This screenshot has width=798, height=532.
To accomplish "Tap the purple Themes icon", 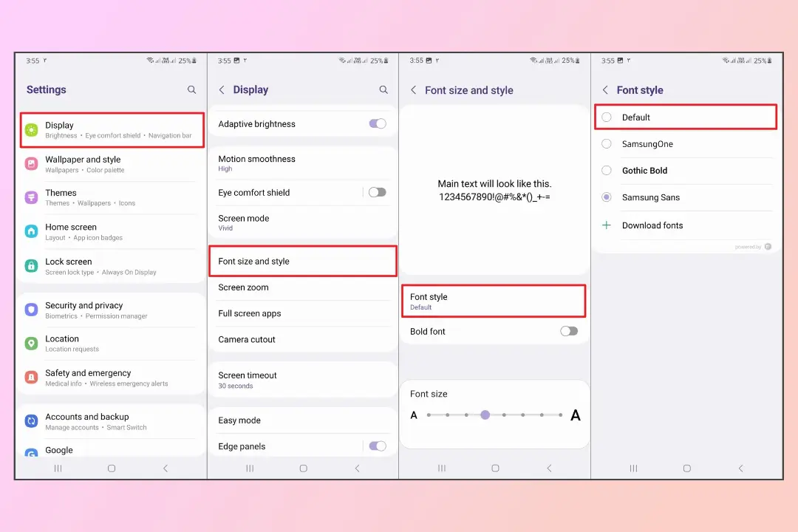I will point(32,197).
